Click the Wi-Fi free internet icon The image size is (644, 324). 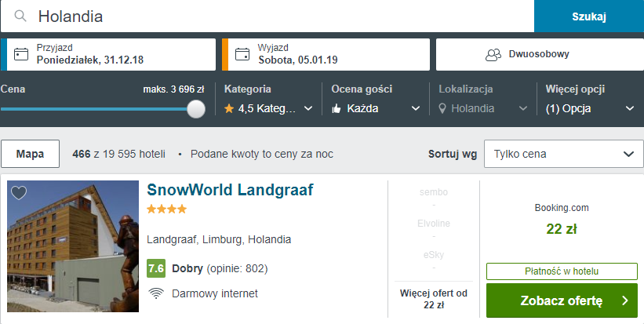tap(156, 293)
